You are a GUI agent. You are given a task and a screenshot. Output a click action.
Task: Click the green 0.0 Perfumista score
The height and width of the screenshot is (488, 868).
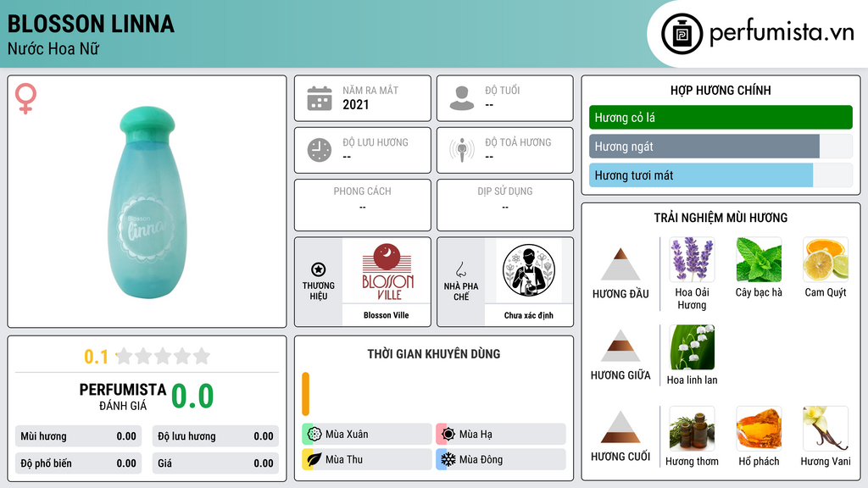coord(192,396)
